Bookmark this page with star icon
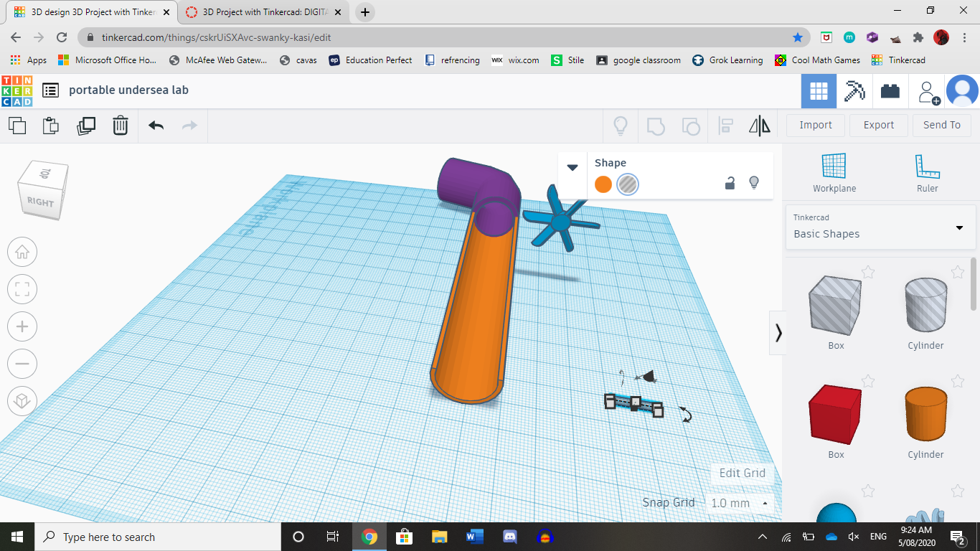 coord(798,37)
